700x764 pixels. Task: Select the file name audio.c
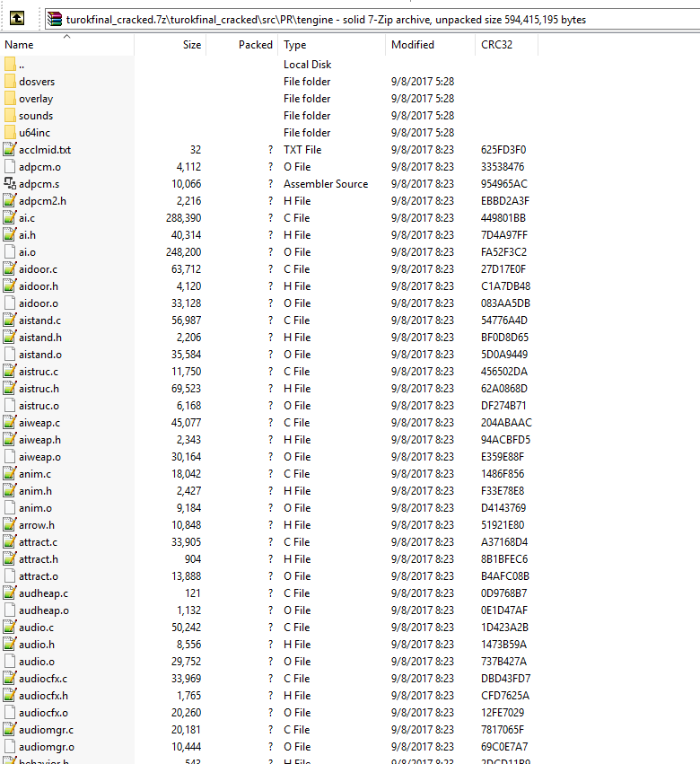[36, 627]
